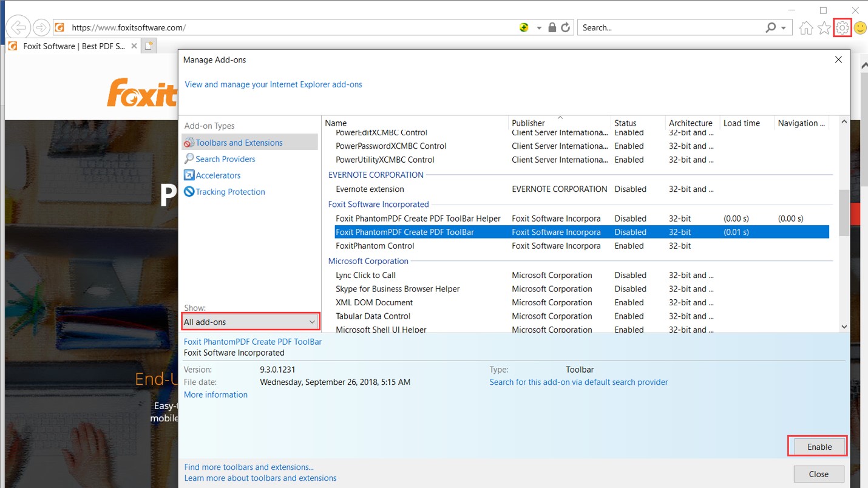Open the search provider dropdown arrow
This screenshot has width=868, height=488.
point(784,28)
